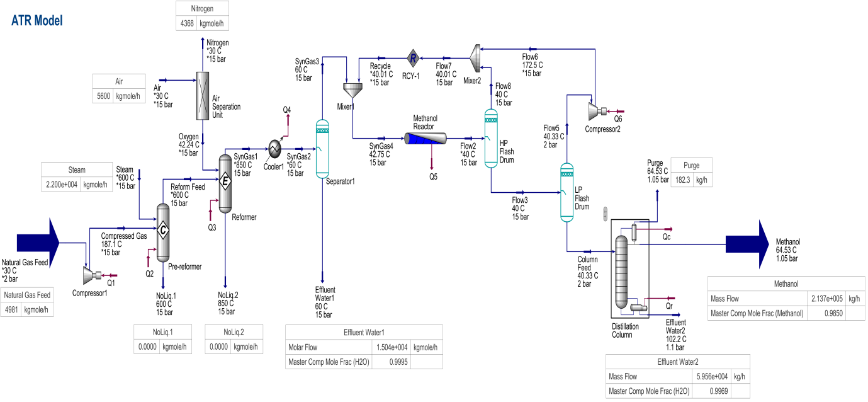This screenshot has width=868, height=402.
Task: Click the Compressed Gas stream label
Action: coord(124,236)
